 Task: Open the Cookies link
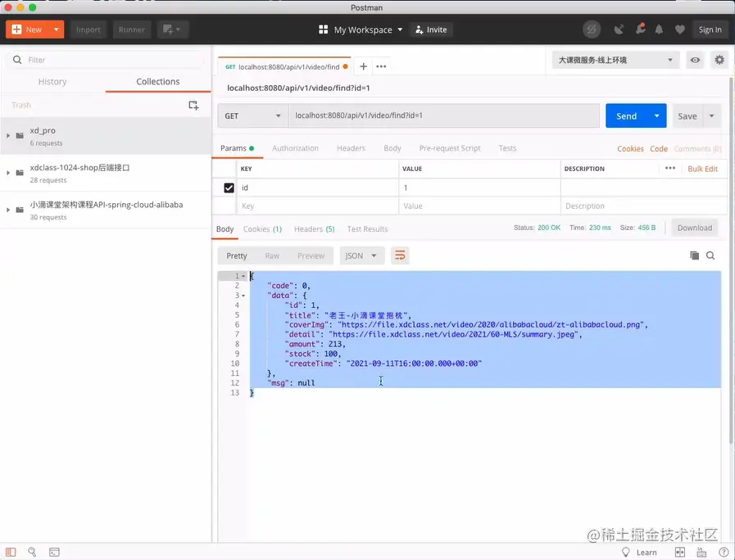(630, 148)
